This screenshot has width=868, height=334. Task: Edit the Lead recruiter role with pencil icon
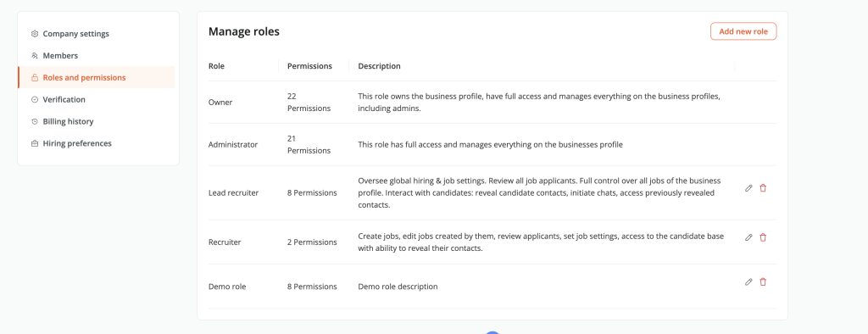coord(748,188)
